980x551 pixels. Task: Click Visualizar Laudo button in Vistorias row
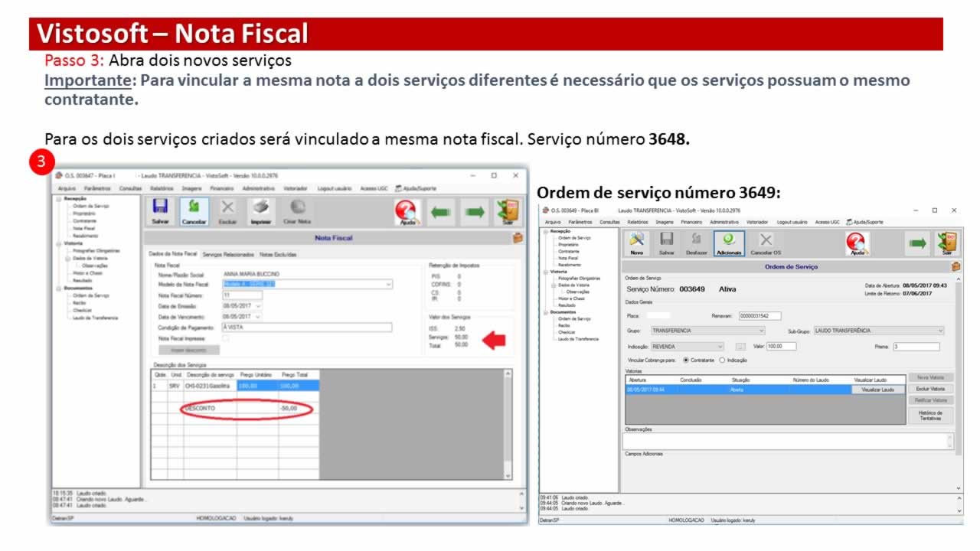click(877, 390)
